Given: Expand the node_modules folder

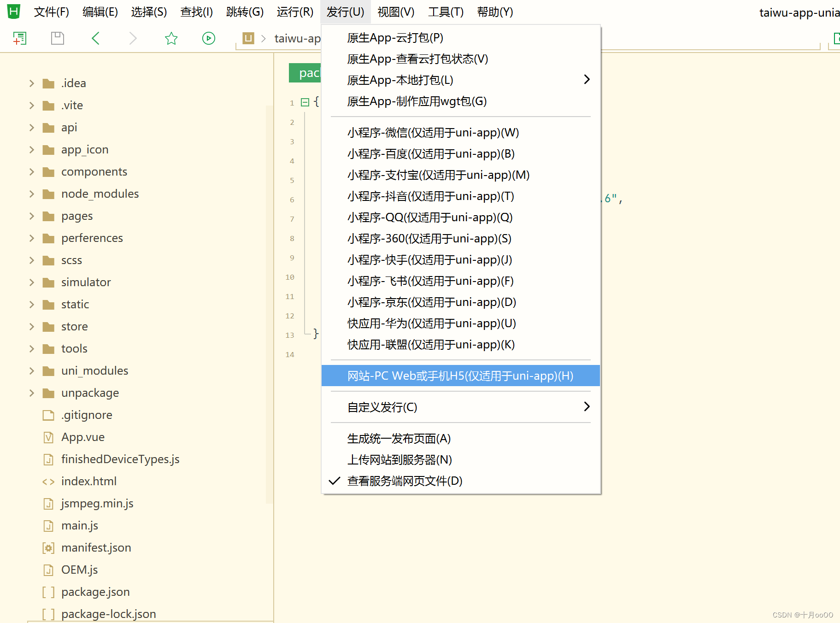Looking at the screenshot, I should [x=32, y=194].
